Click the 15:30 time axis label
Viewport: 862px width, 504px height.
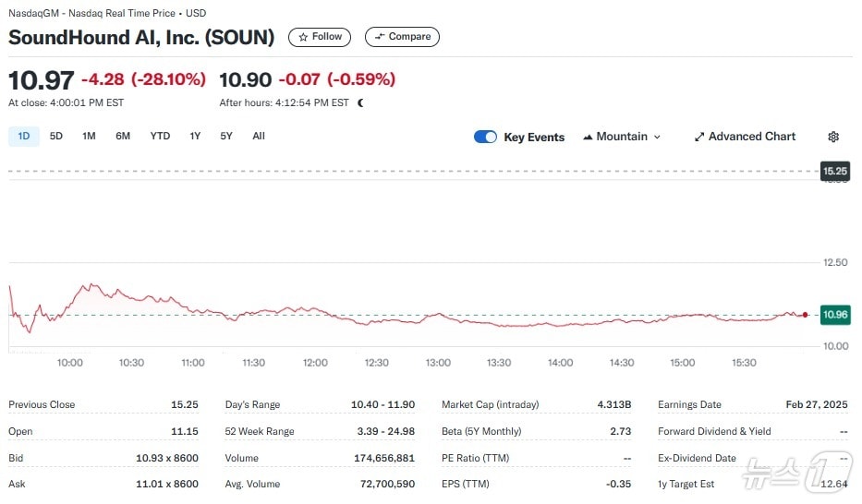click(x=744, y=363)
